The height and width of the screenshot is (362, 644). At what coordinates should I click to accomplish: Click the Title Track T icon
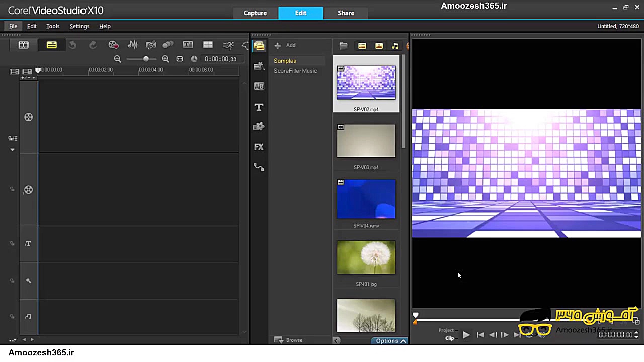pos(28,244)
